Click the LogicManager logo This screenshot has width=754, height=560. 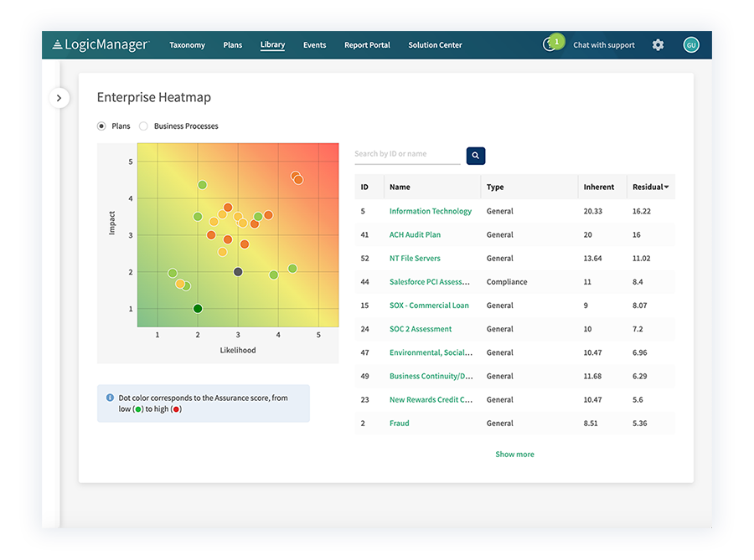click(99, 44)
